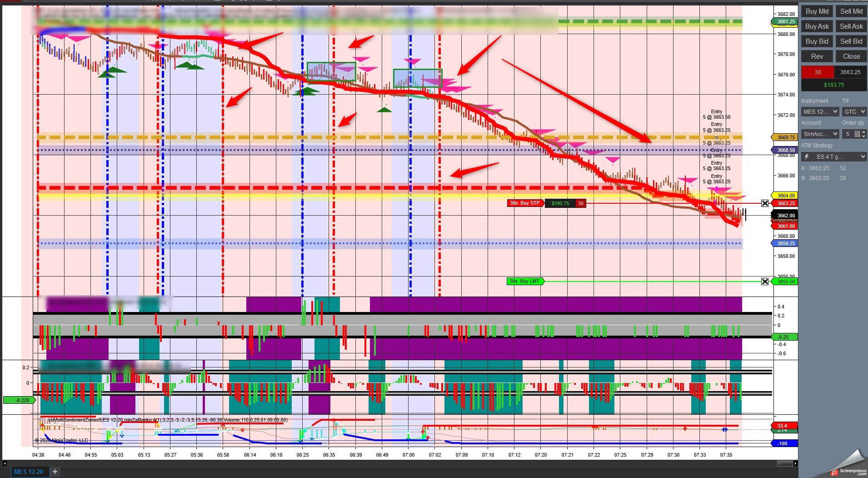Click the kbMultiSentimentZones5 indicator label
This screenshot has width=868, height=478.
(x=168, y=420)
